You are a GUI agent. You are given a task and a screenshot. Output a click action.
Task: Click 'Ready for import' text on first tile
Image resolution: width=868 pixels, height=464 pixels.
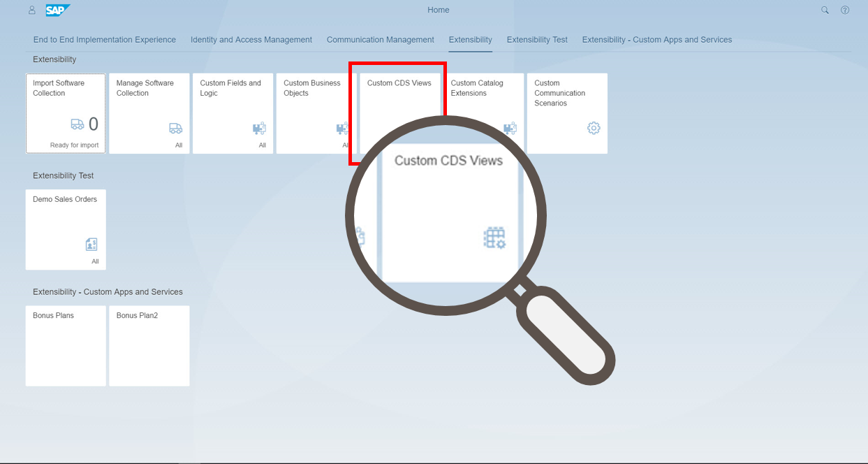[x=74, y=145]
